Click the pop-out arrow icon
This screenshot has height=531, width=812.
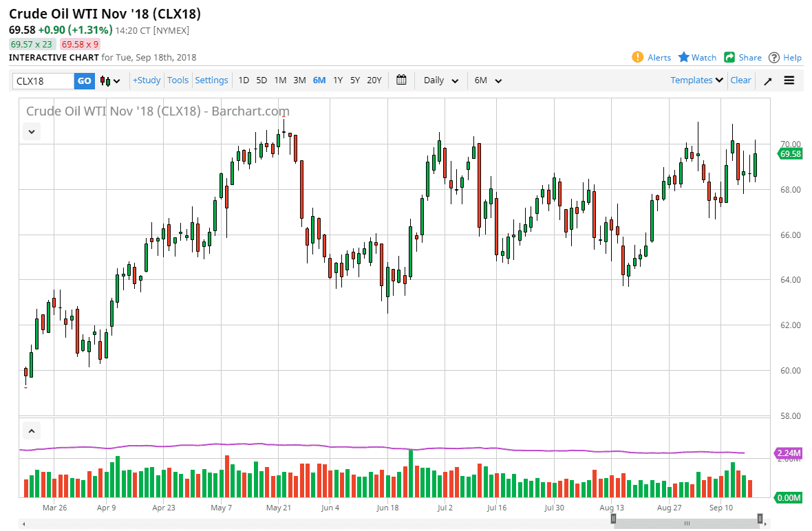(x=767, y=80)
